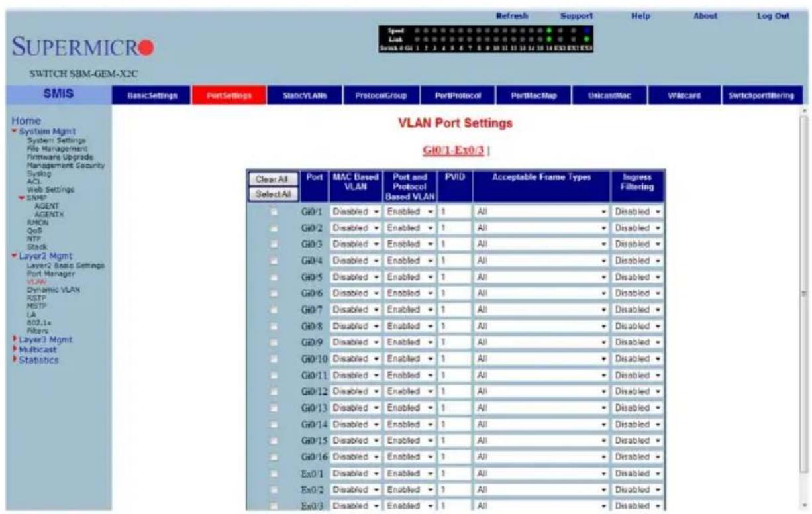
Task: Click the Clear All button
Action: coord(272,180)
